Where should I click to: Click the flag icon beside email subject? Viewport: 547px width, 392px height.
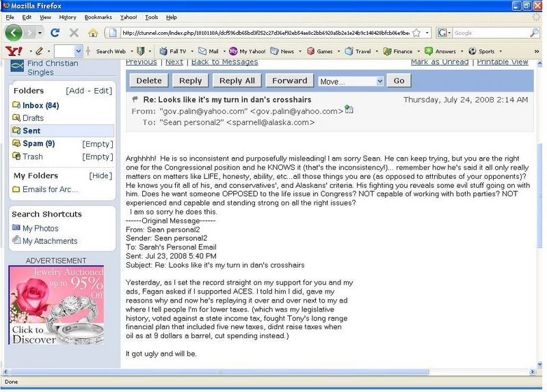pyautogui.click(x=135, y=99)
